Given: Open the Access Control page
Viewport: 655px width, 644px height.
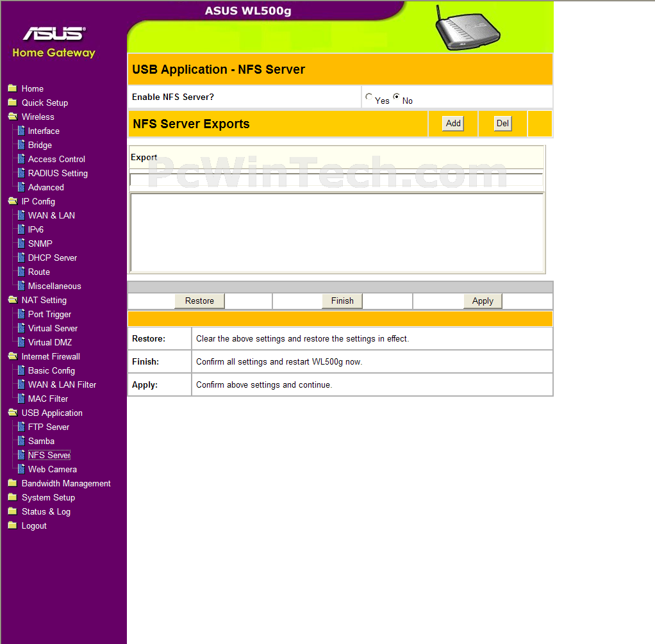Looking at the screenshot, I should [57, 159].
